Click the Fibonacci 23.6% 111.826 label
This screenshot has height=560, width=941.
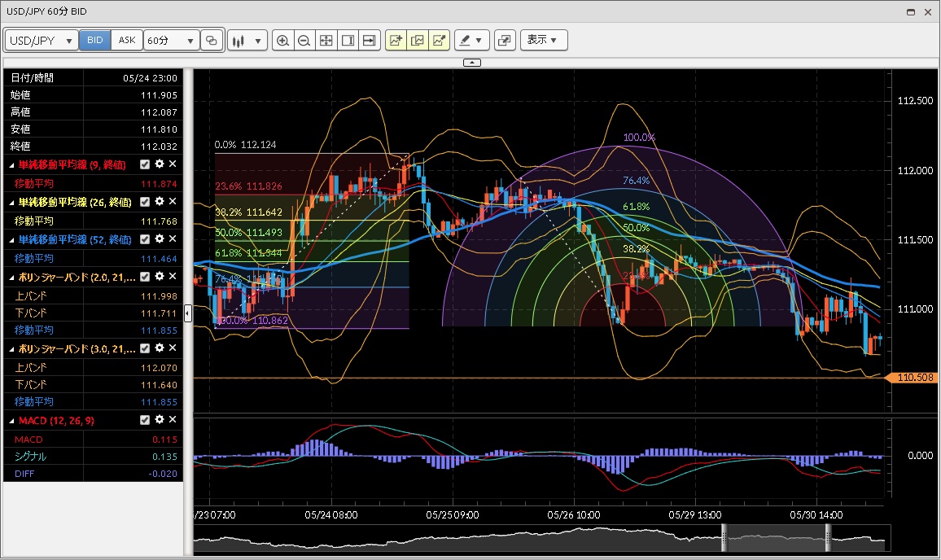click(x=248, y=186)
